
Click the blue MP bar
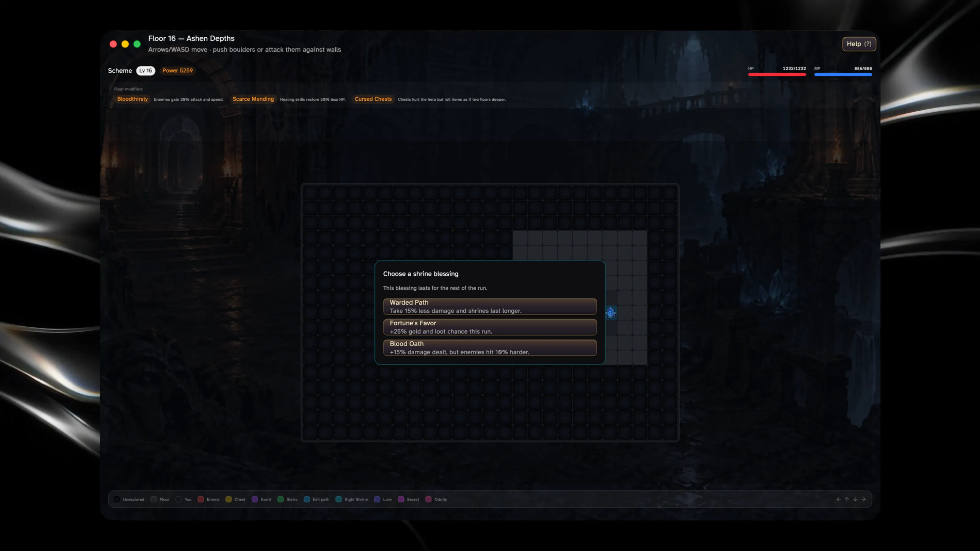tap(843, 74)
